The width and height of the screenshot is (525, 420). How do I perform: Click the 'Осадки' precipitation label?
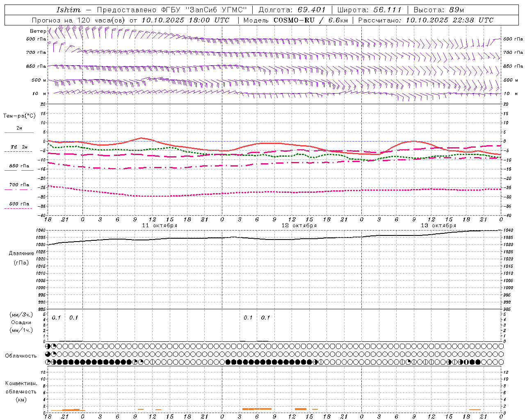tap(21, 322)
